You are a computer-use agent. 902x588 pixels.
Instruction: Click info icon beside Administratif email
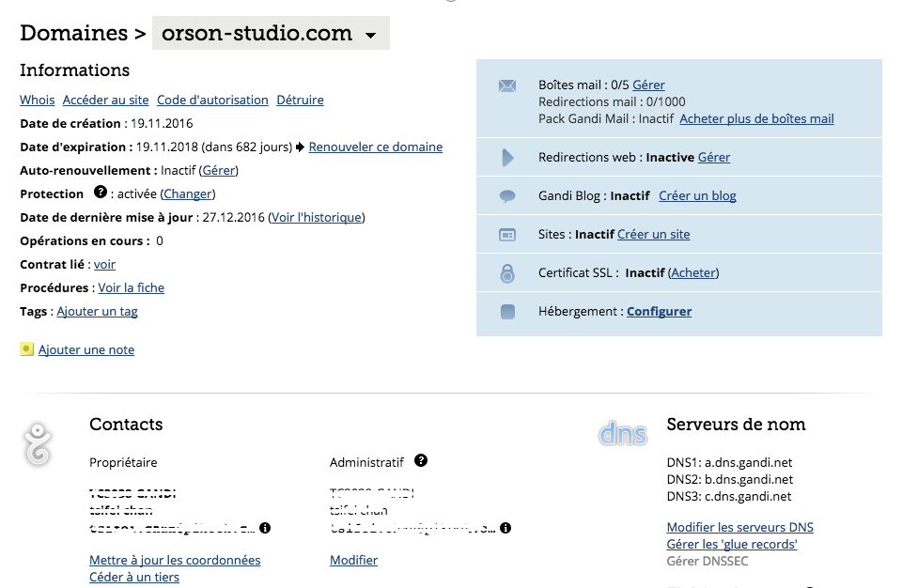505,528
